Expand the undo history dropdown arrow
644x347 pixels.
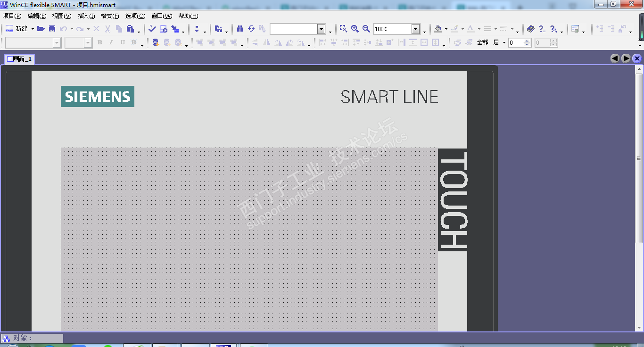tap(72, 29)
